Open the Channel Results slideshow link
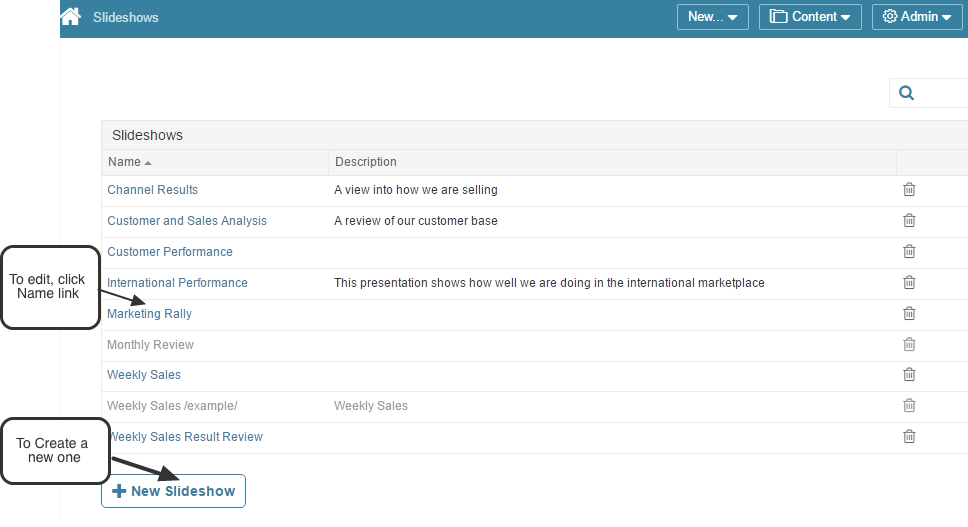Screen dimensions: 968x527 152,190
